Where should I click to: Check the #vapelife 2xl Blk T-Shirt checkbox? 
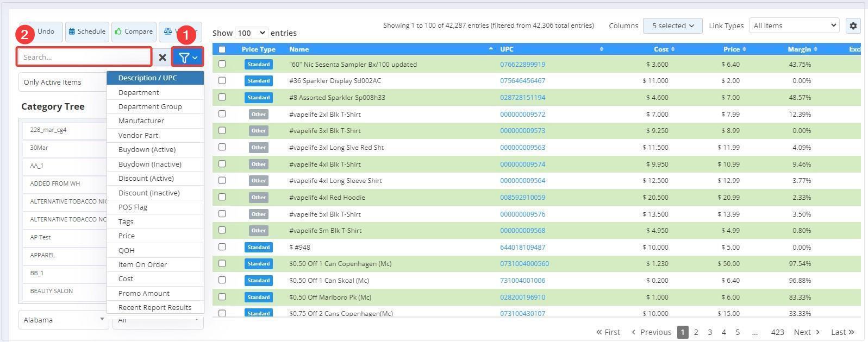click(x=222, y=114)
